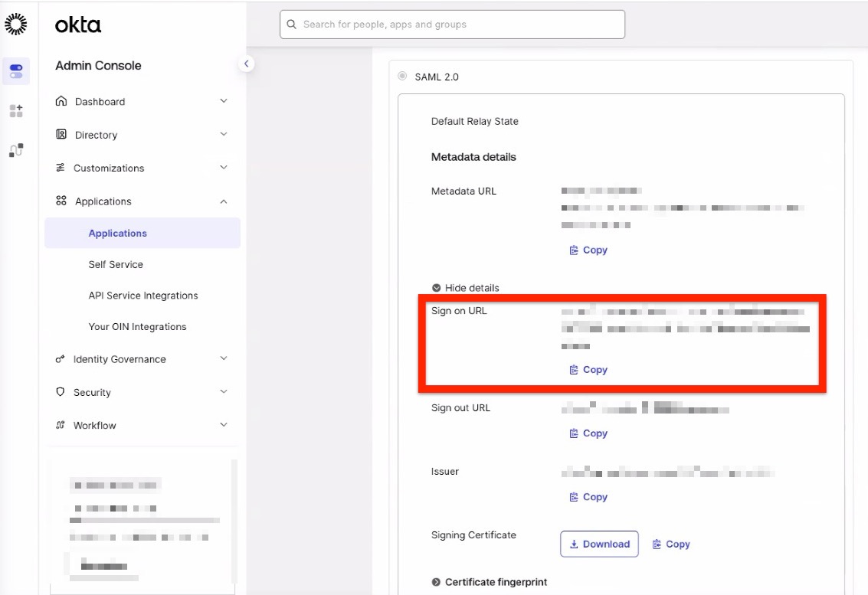Click clipboard icon under Issuer
The image size is (868, 595).
point(574,497)
